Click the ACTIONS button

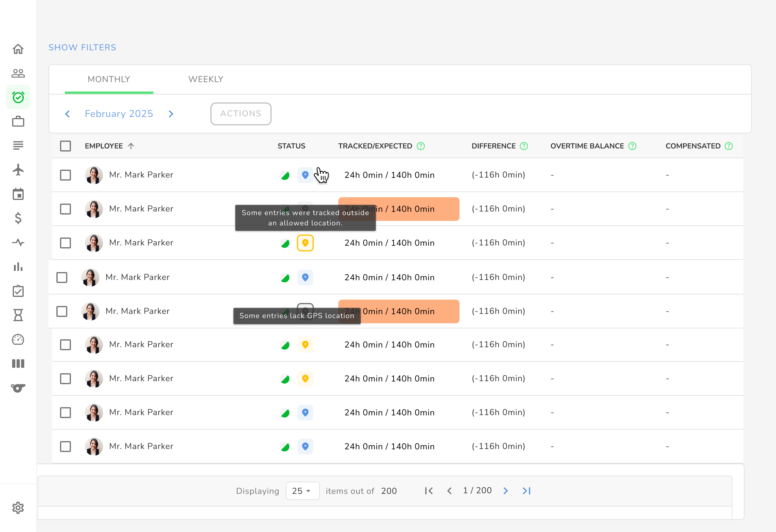(241, 114)
